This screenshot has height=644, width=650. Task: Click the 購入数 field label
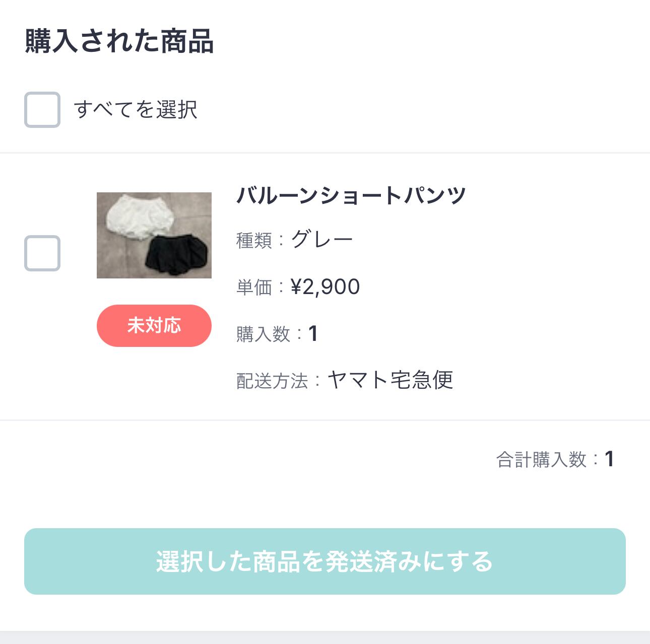click(x=264, y=334)
